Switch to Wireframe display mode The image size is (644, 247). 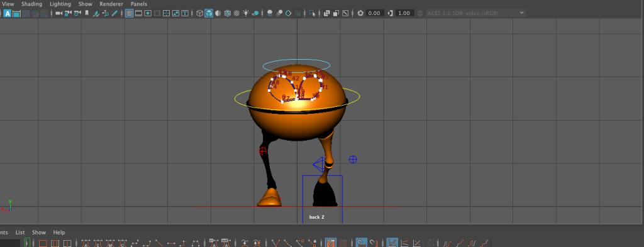coord(199,13)
